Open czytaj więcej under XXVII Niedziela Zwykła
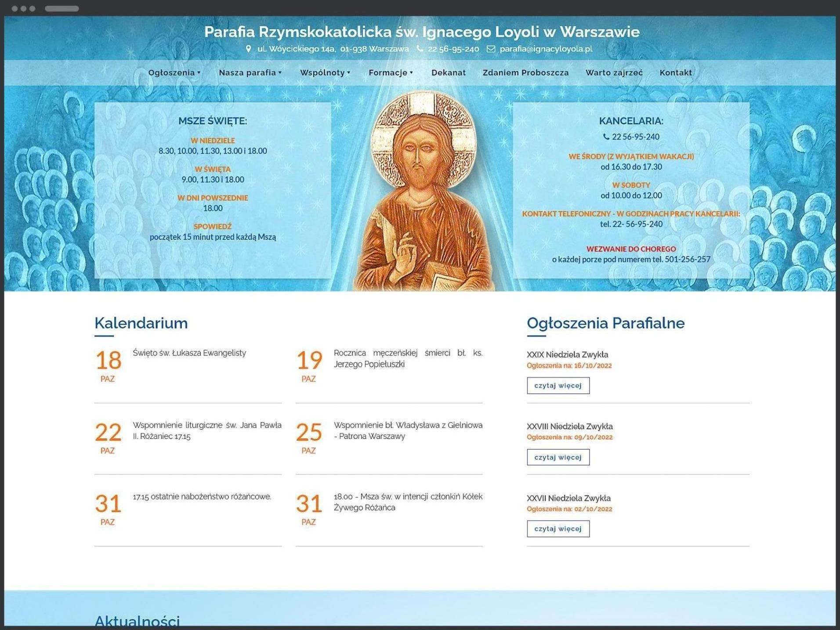 [x=558, y=529]
